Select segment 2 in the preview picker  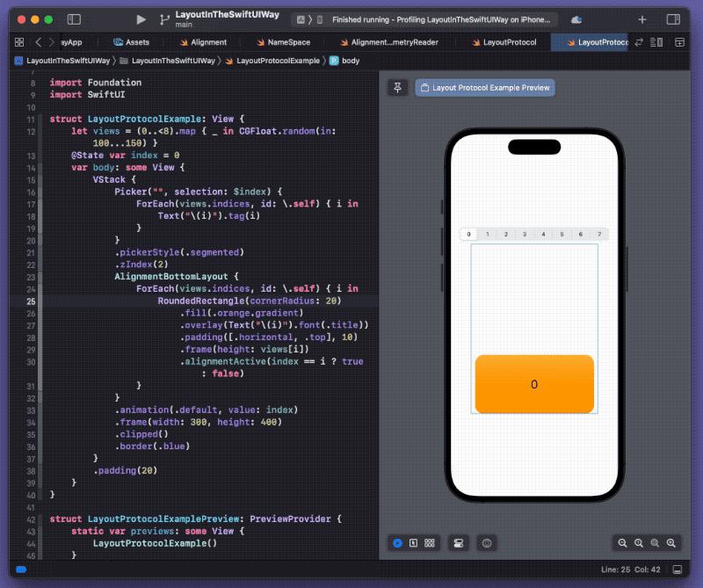pyautogui.click(x=506, y=234)
